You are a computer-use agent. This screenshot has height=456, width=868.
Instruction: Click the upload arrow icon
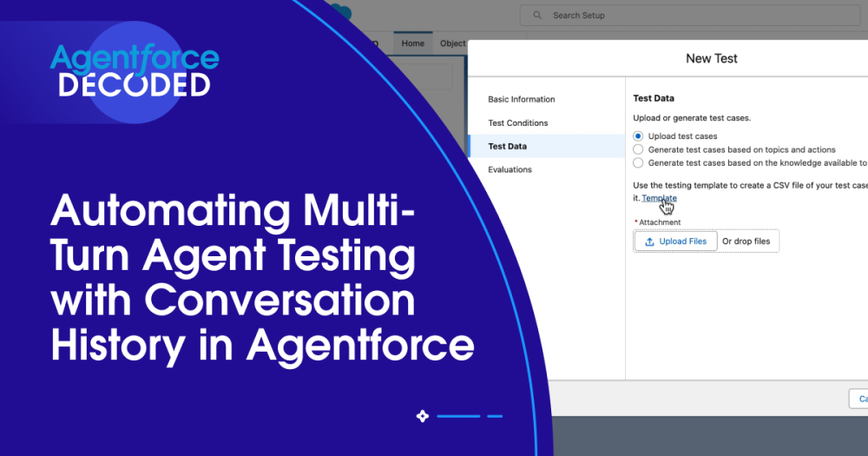tap(649, 241)
